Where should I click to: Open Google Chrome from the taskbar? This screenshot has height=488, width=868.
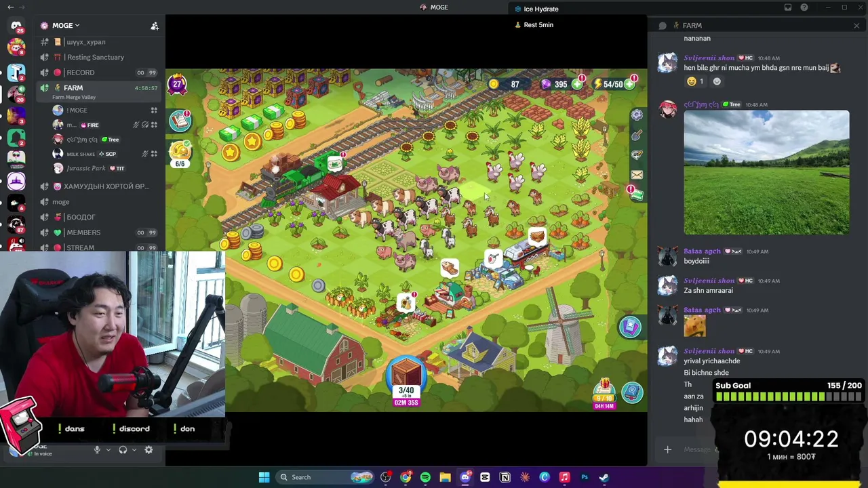(406, 477)
